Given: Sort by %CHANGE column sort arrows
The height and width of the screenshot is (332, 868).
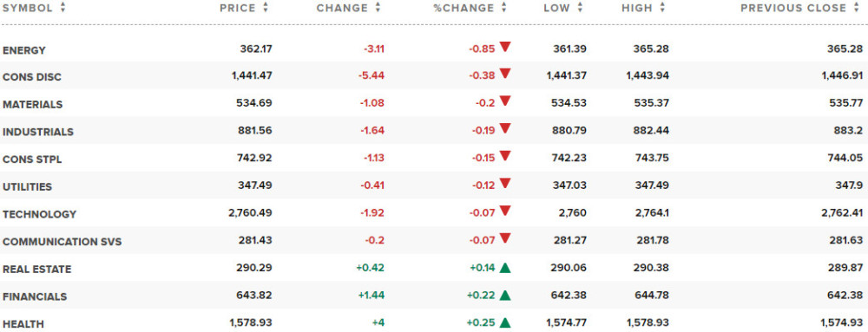Looking at the screenshot, I should pyautogui.click(x=503, y=8).
